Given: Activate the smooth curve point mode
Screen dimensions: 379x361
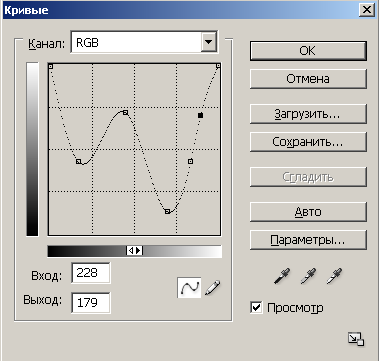Looking at the screenshot, I should (189, 287).
